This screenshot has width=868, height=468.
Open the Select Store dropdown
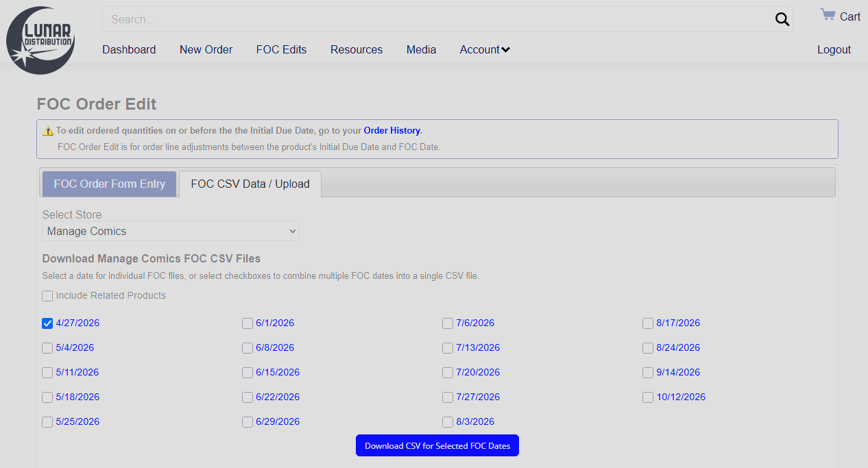click(171, 231)
